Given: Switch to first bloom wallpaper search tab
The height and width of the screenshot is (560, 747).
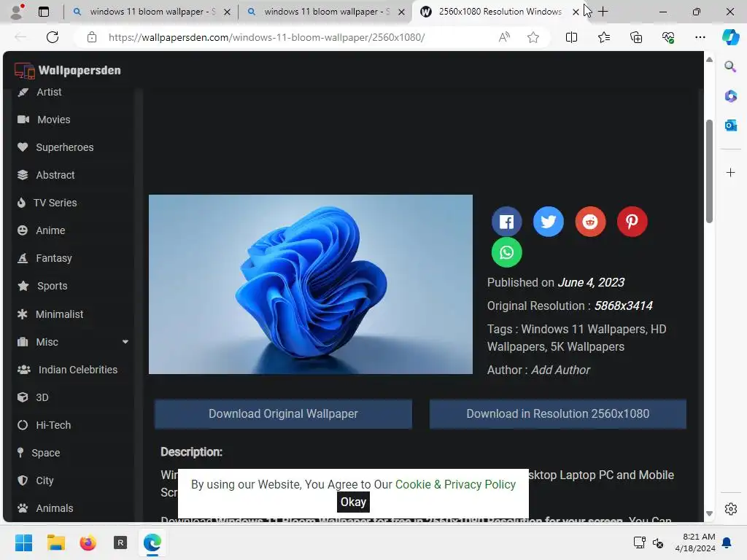Looking at the screenshot, I should click(x=145, y=12).
